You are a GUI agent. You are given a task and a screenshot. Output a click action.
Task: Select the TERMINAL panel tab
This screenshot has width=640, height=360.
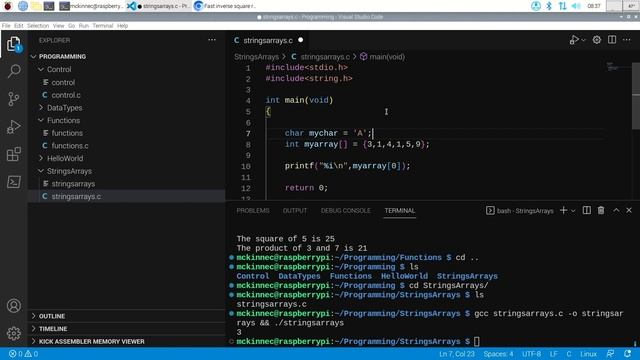coord(400,211)
